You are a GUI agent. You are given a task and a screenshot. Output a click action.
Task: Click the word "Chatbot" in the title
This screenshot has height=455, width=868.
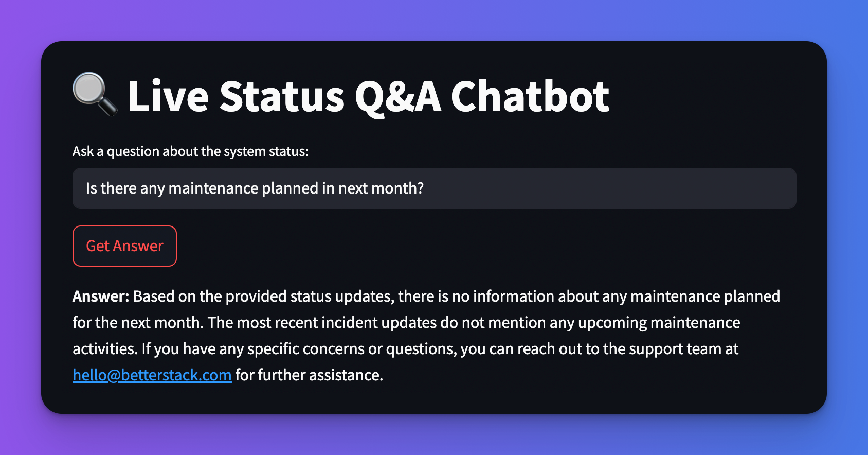click(x=530, y=96)
